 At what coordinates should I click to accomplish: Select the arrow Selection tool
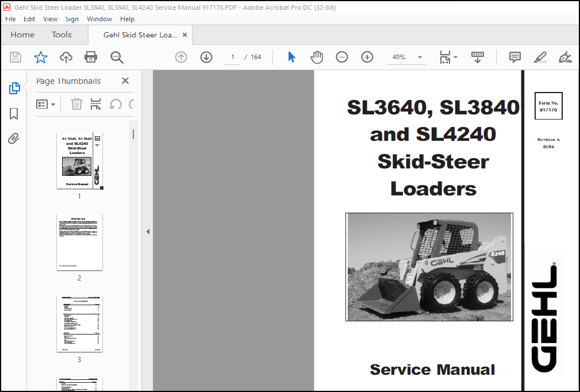(291, 57)
